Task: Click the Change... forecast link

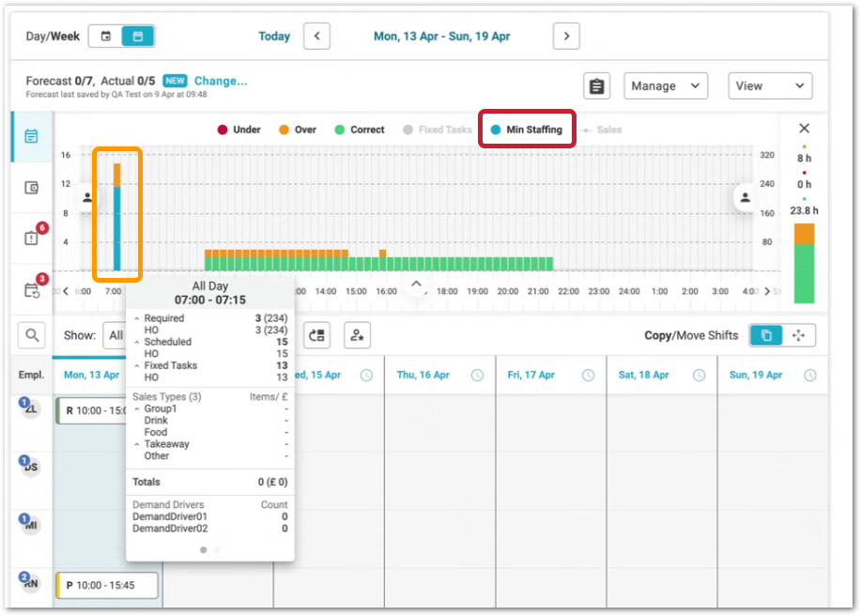Action: tap(221, 81)
